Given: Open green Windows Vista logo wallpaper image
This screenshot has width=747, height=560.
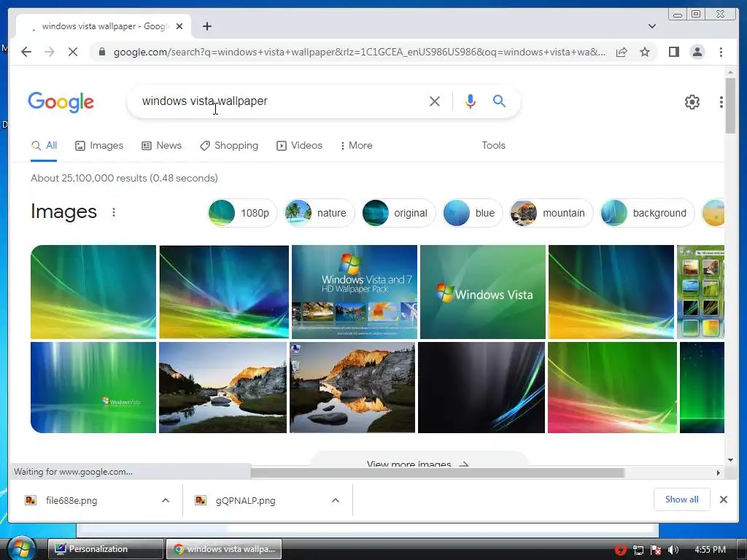Looking at the screenshot, I should (x=483, y=292).
